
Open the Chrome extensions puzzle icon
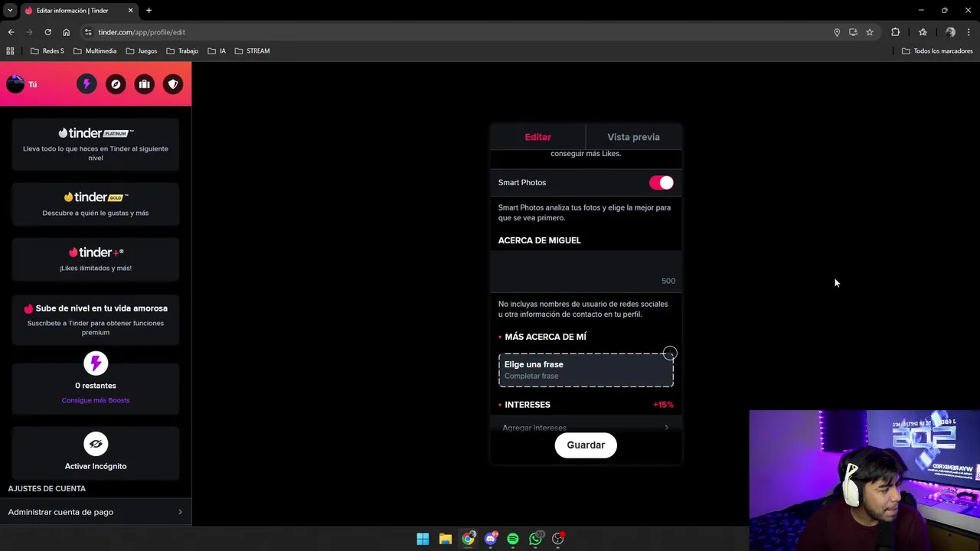895,32
